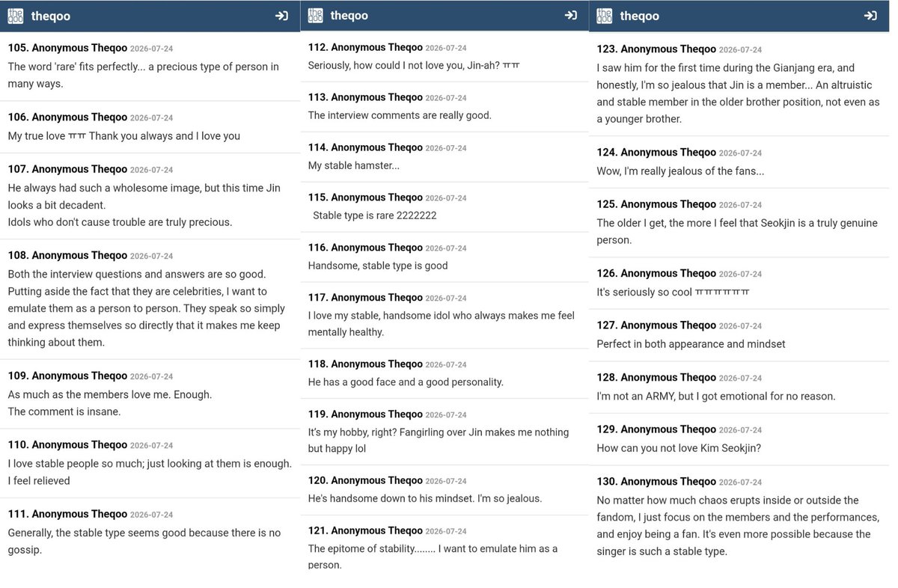Viewport: 898px width, 588px height.
Task: Click "It's my hobby, right?" comment text
Action: pos(439,441)
